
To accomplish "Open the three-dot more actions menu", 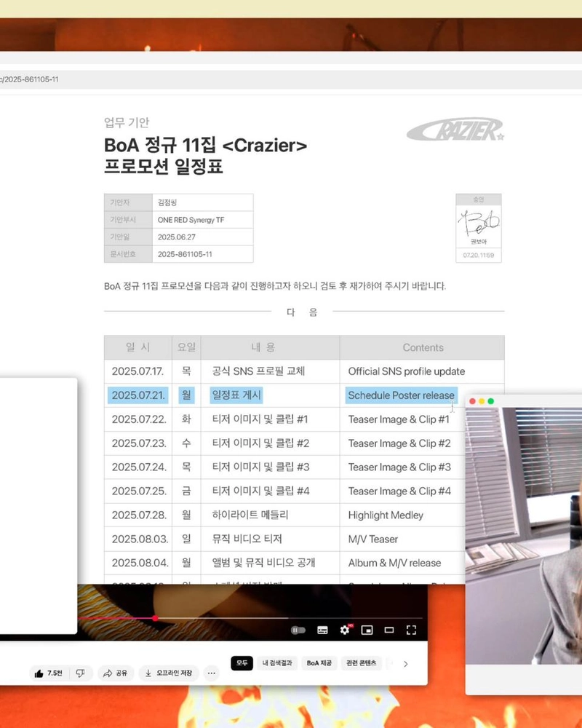I will 212,673.
